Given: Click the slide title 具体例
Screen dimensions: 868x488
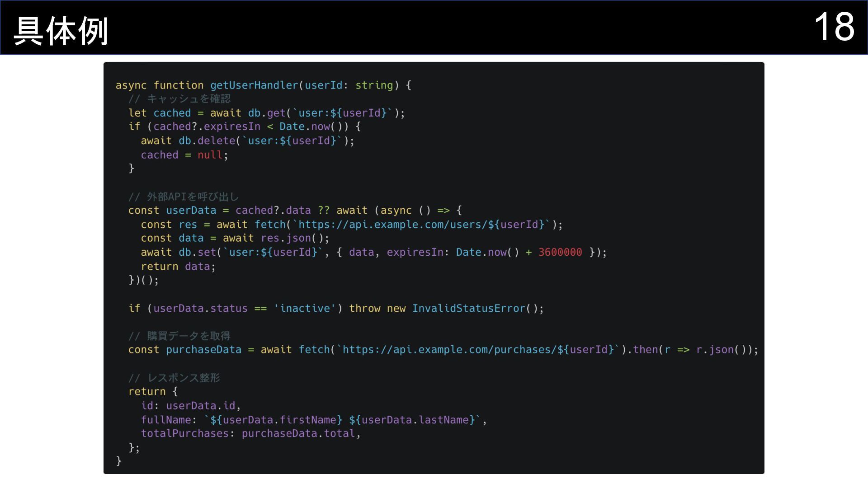Looking at the screenshot, I should (x=61, y=31).
